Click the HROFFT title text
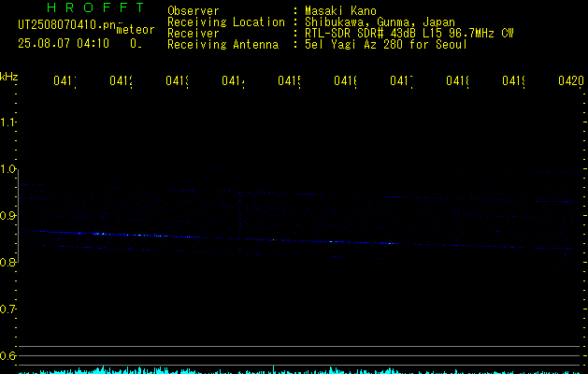588x374 pixels. click(x=96, y=7)
